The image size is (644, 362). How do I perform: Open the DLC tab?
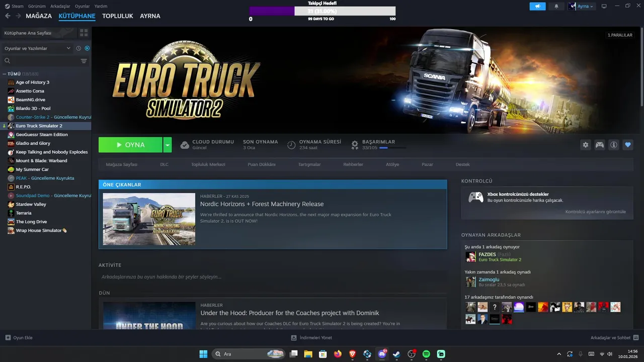click(x=165, y=164)
